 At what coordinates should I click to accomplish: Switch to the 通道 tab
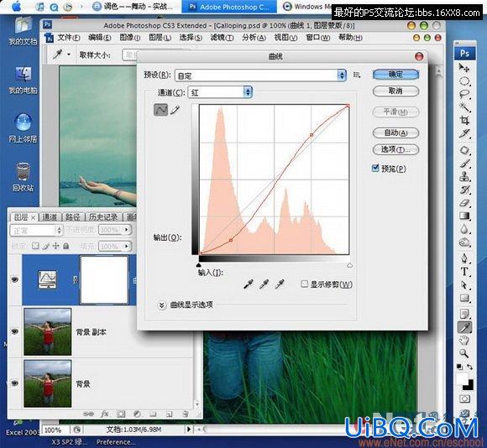(x=49, y=216)
